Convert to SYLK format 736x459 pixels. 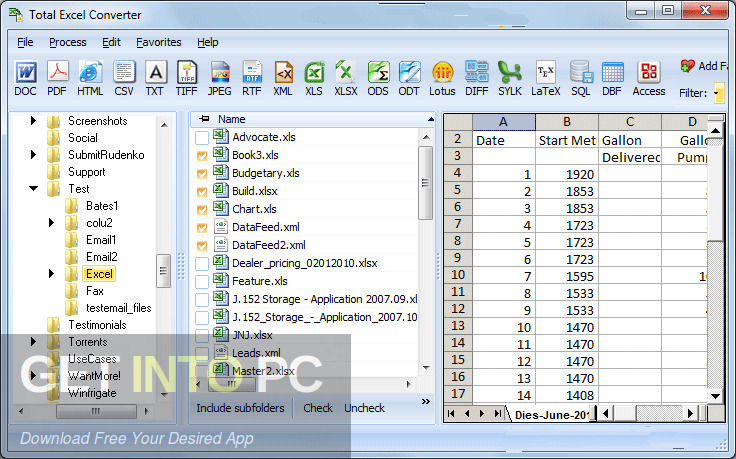coord(510,78)
